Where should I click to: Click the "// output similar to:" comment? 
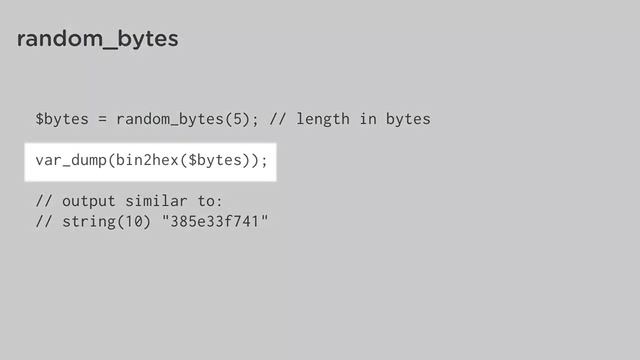(129, 201)
